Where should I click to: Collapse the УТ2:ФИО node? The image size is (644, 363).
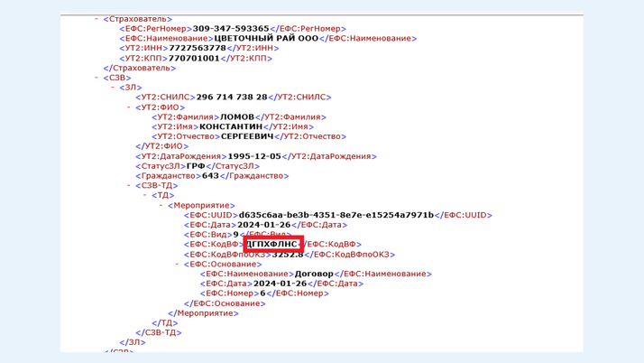(129, 107)
